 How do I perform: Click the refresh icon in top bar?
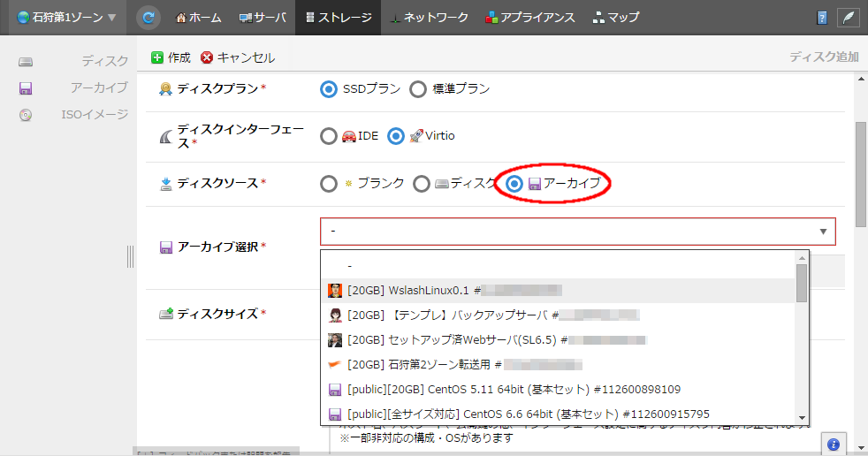[x=149, y=17]
